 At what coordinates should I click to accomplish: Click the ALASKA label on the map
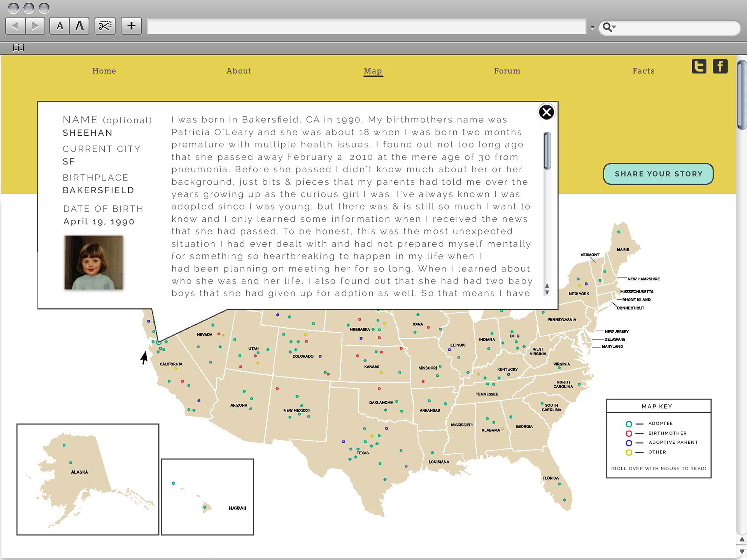pos(79,472)
